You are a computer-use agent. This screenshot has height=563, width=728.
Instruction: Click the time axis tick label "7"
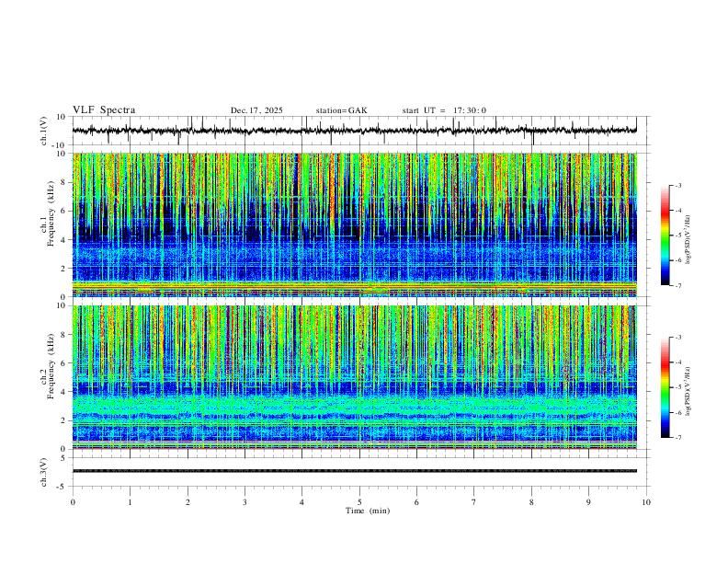pyautogui.click(x=474, y=502)
